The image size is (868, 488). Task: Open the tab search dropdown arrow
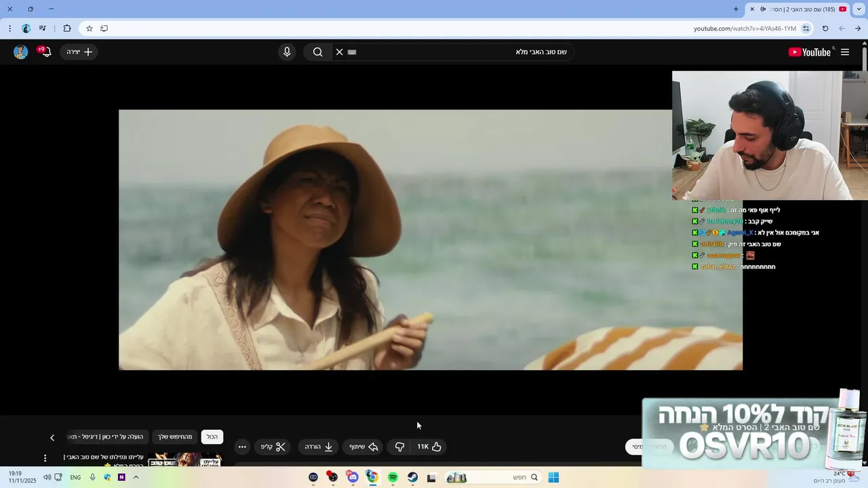click(859, 9)
